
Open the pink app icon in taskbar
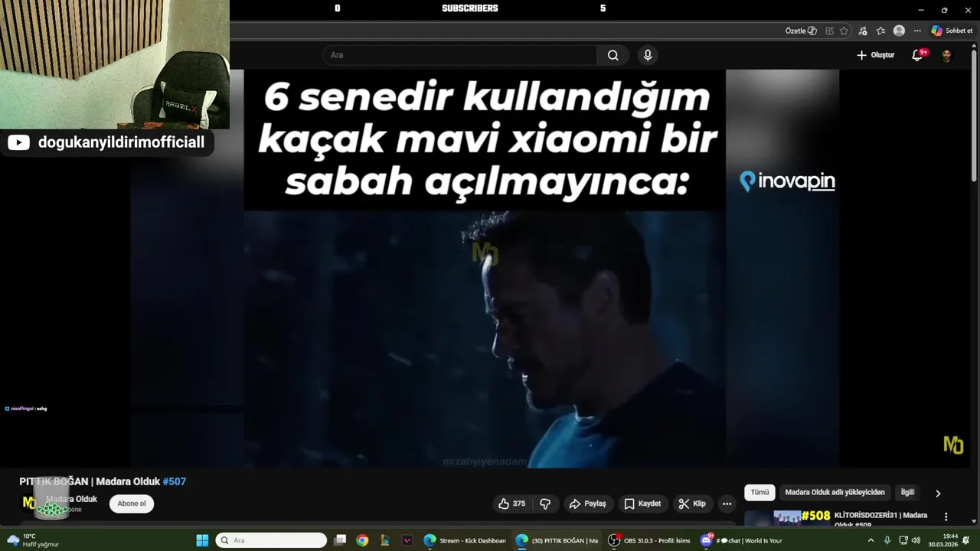coord(407,540)
